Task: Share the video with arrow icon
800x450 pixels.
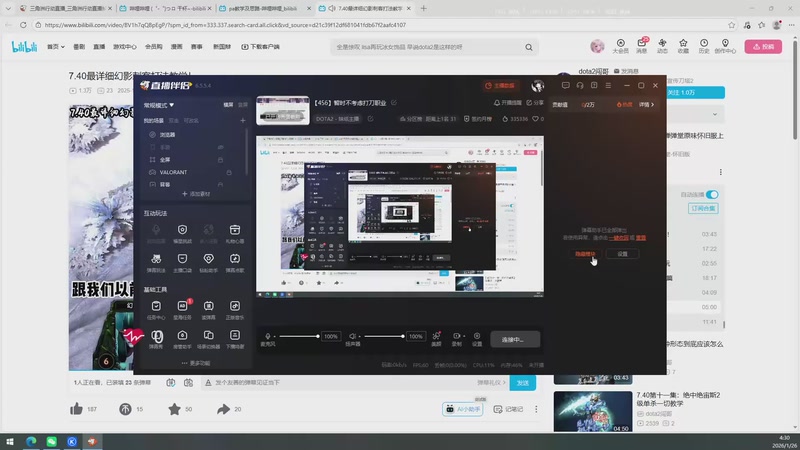Action: (x=223, y=409)
